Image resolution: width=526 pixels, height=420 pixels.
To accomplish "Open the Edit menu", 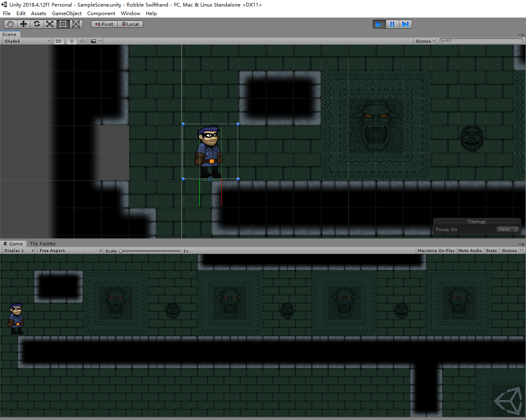I will (x=21, y=13).
